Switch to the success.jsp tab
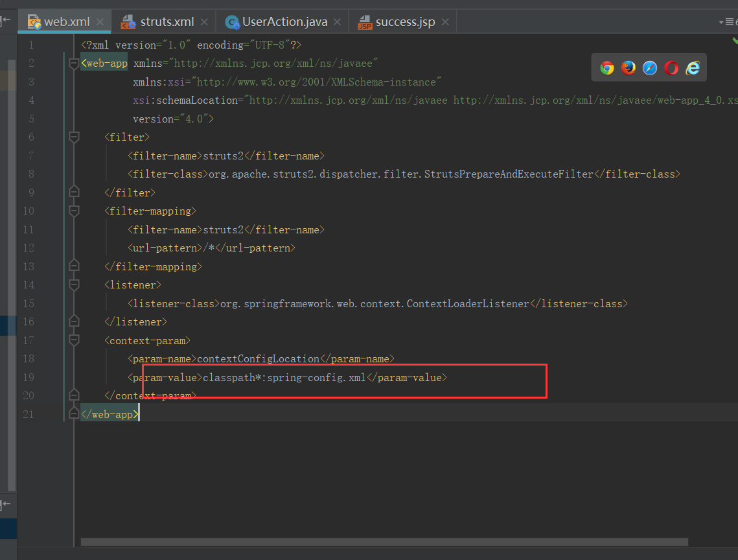738x560 pixels. pos(403,21)
